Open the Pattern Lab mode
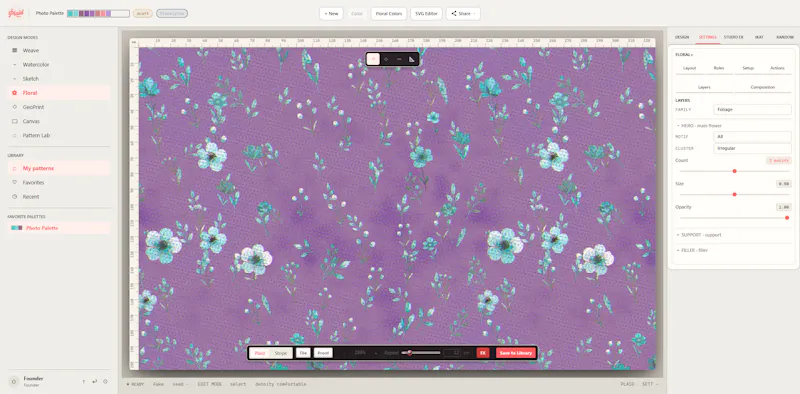This screenshot has width=800, height=394. [59, 135]
